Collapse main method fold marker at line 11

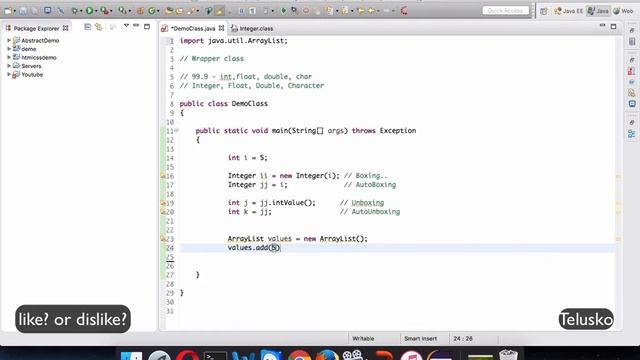tap(176, 131)
